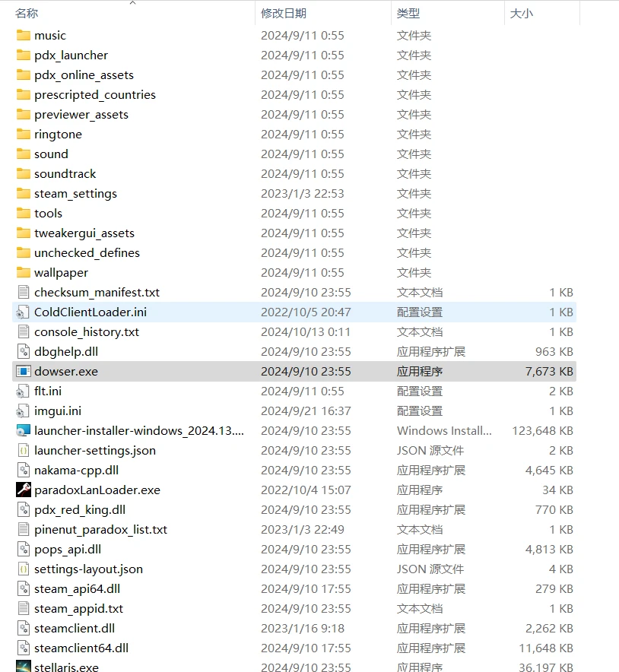Click the soundtrack folder icon
This screenshot has height=672, width=619.
23,173
